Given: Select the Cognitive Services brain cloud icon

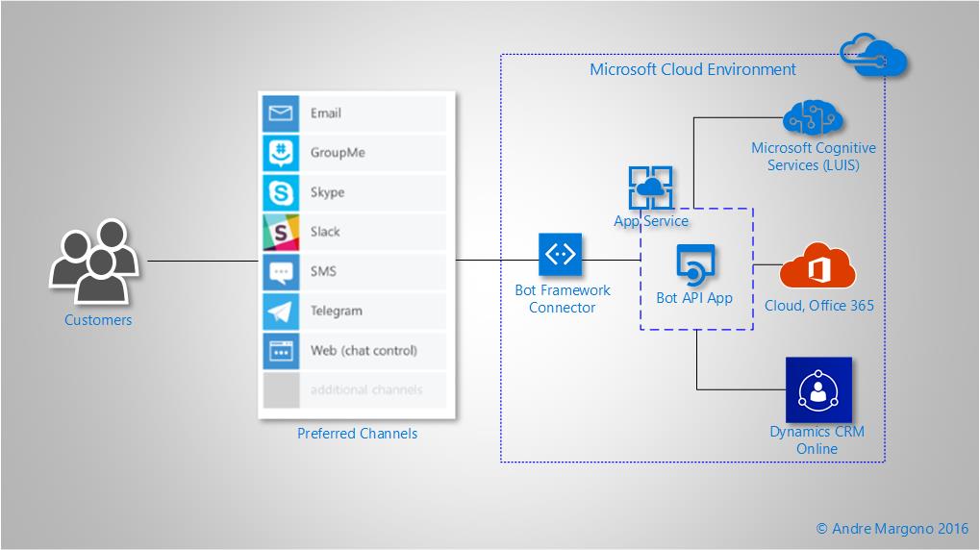Looking at the screenshot, I should click(813, 117).
